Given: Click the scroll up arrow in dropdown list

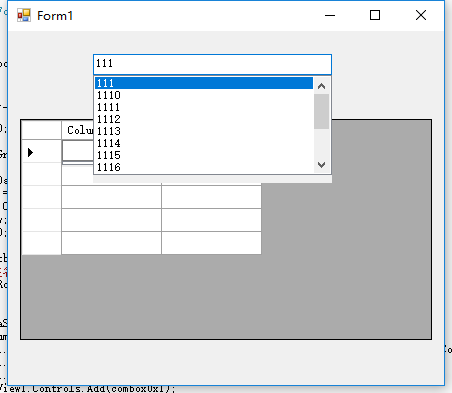Looking at the screenshot, I should pyautogui.click(x=321, y=86).
